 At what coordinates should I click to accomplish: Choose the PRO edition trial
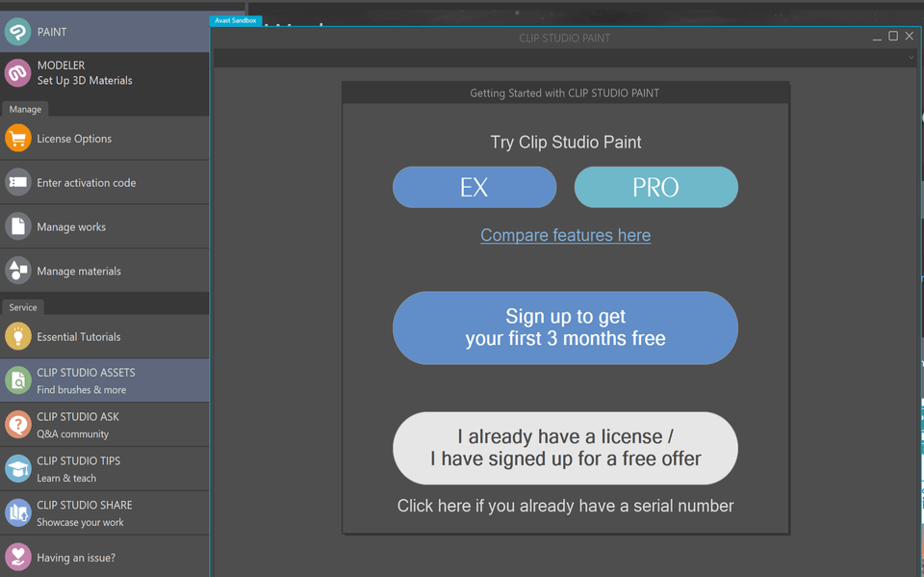click(655, 187)
